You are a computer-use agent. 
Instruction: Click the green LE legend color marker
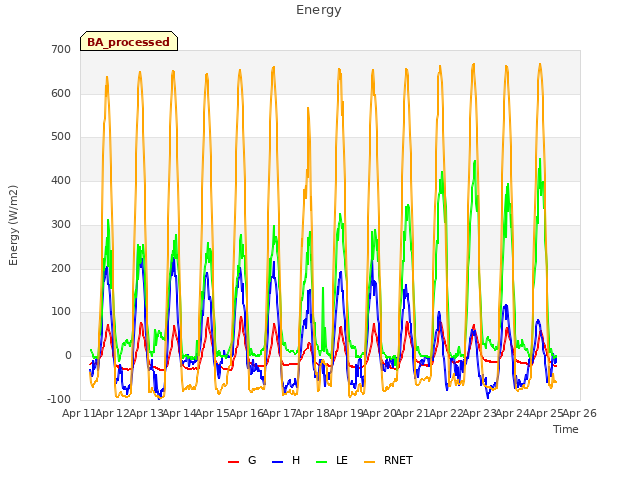pyautogui.click(x=322, y=462)
